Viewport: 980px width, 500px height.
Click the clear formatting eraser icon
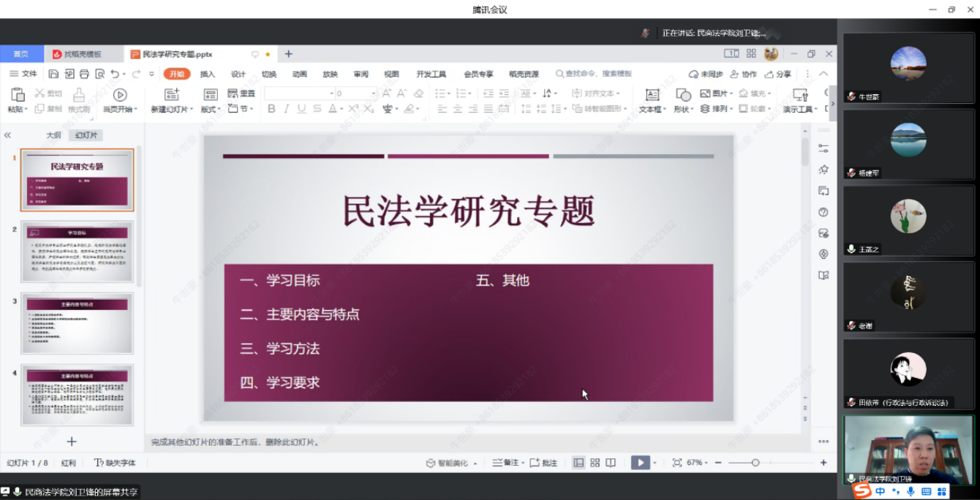point(418,94)
